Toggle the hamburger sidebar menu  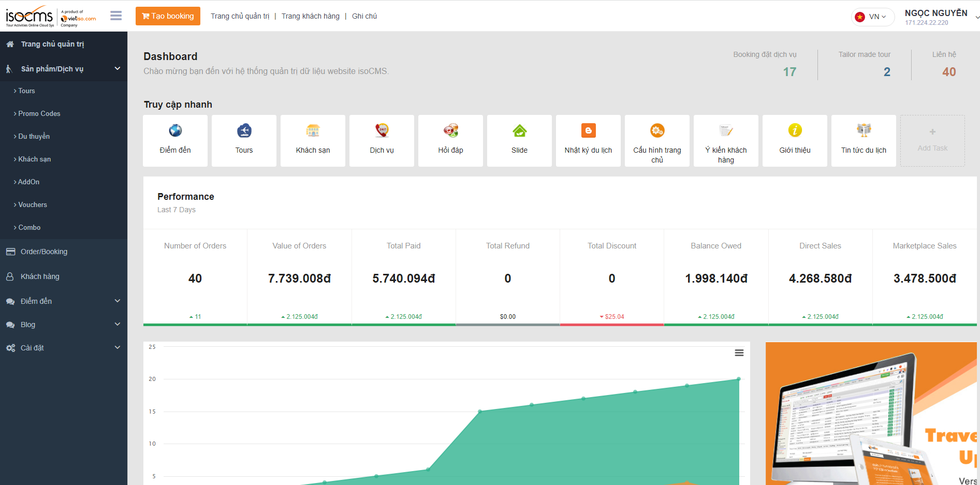pos(116,16)
